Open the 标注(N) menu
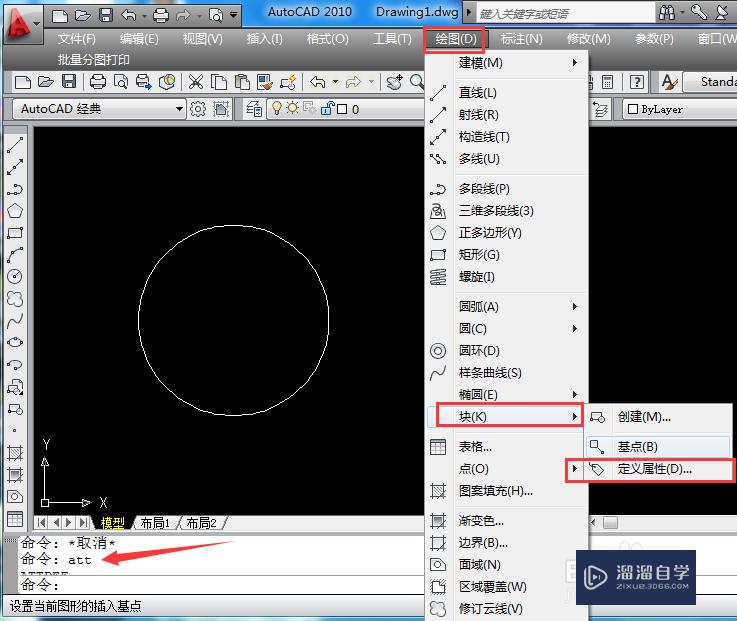 tap(522, 39)
